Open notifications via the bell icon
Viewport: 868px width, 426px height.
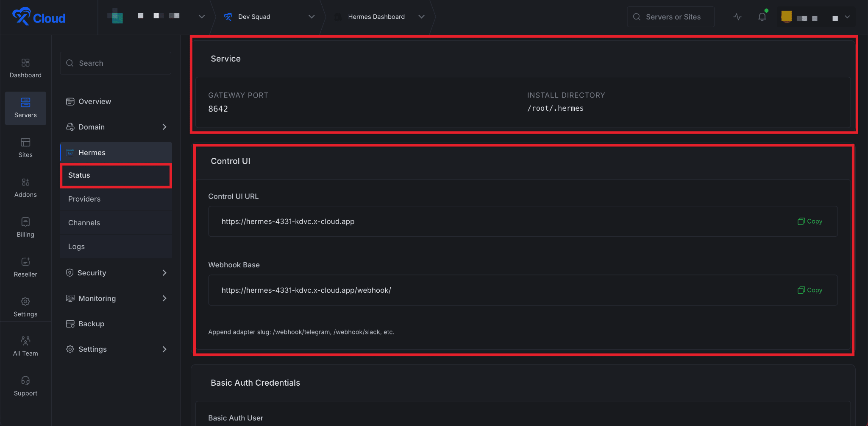[762, 17]
